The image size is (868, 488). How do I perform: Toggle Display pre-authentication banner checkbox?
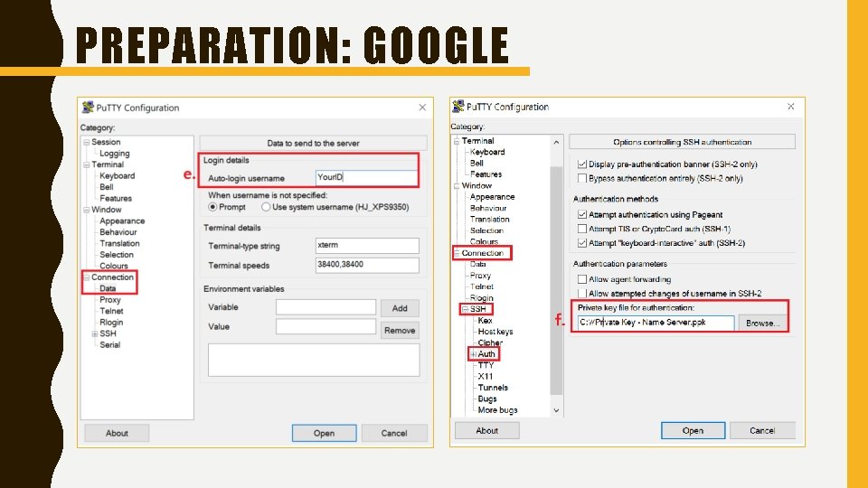click(x=581, y=164)
